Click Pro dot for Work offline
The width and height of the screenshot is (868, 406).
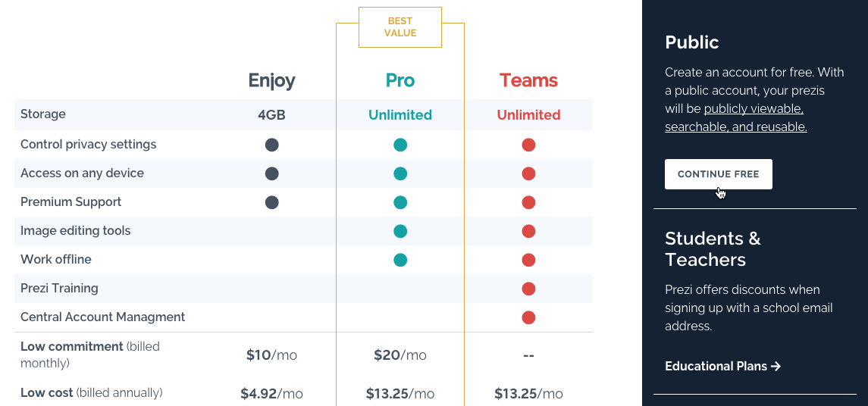pos(400,260)
